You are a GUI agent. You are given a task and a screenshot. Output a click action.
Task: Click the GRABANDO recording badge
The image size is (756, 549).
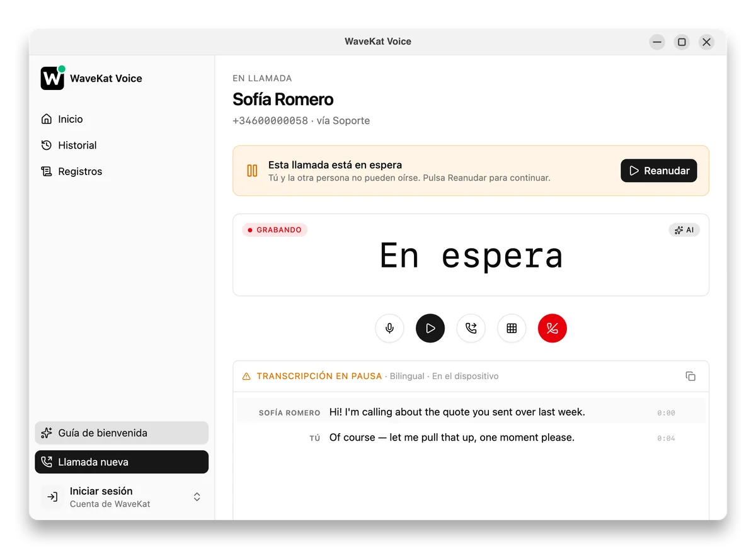pyautogui.click(x=275, y=230)
